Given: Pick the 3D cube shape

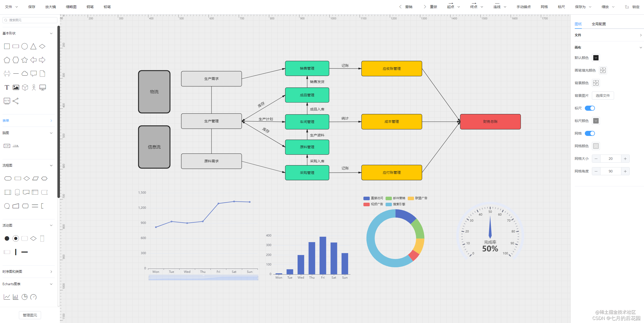Looking at the screenshot, I should 25,87.
